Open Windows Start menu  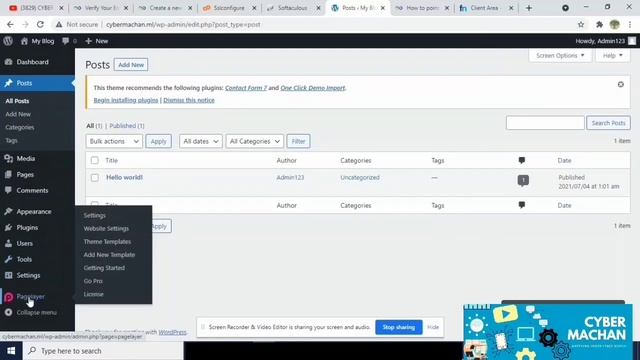coord(11,351)
